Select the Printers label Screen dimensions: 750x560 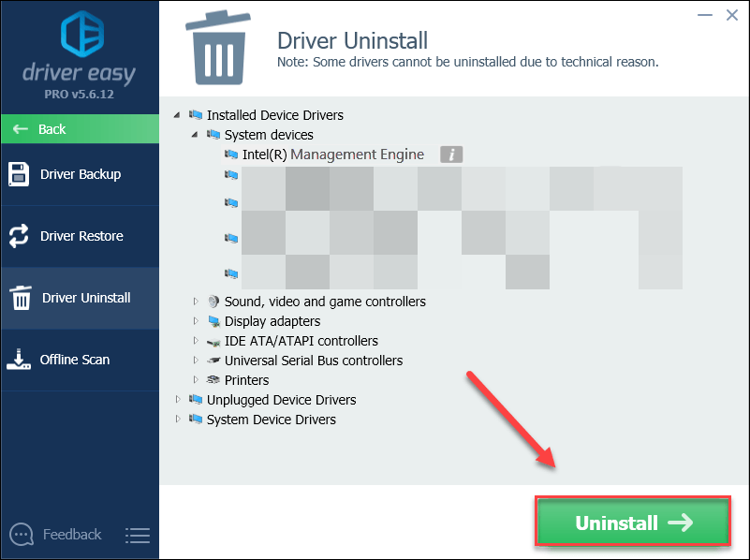(x=247, y=380)
